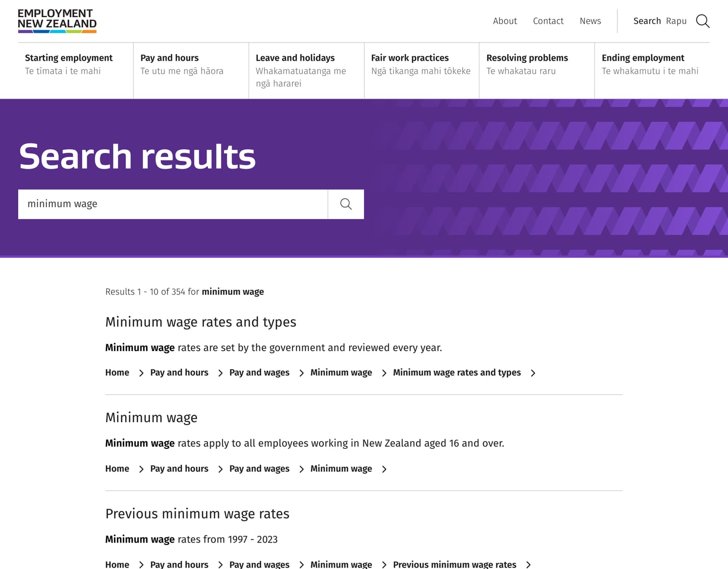Image resolution: width=728 pixels, height=569 pixels.
Task: Go to the News page
Action: click(590, 21)
